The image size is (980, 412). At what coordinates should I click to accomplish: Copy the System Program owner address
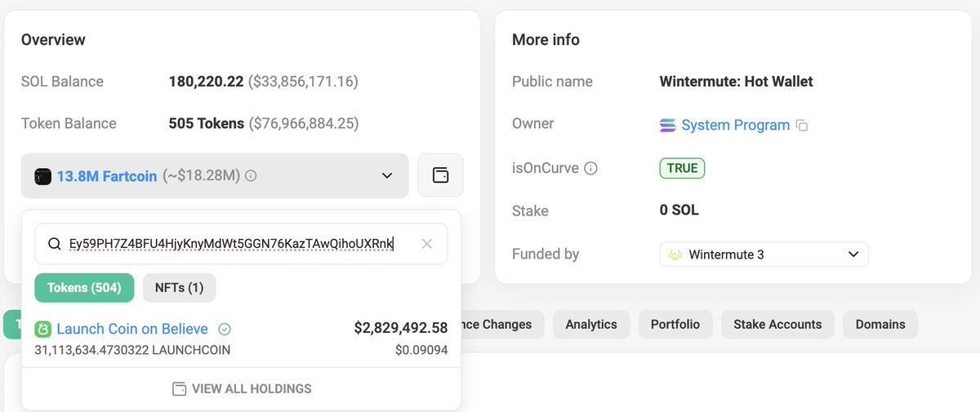[802, 126]
